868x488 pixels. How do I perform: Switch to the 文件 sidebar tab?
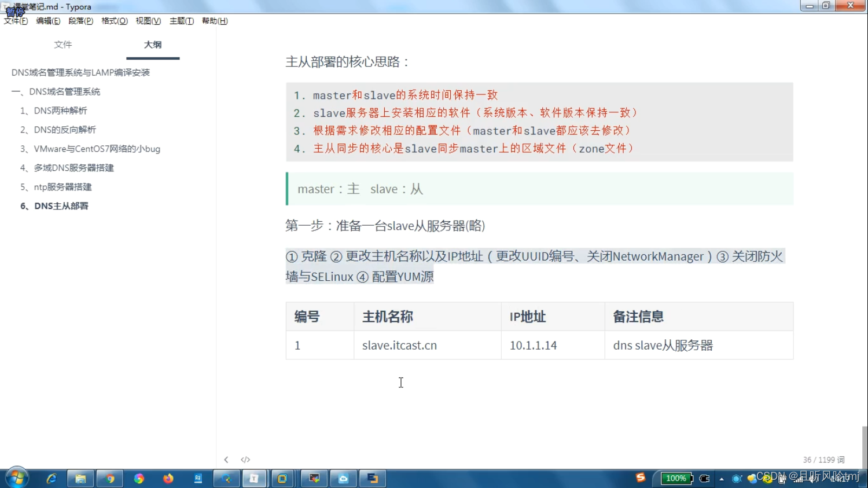click(x=62, y=44)
